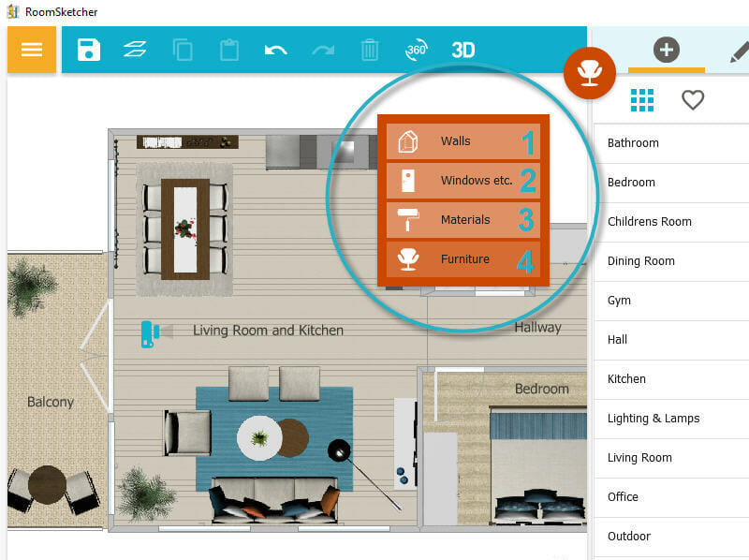Viewport: 749px width, 560px height.
Task: Toggle the grid view of furniture categories
Action: click(642, 99)
